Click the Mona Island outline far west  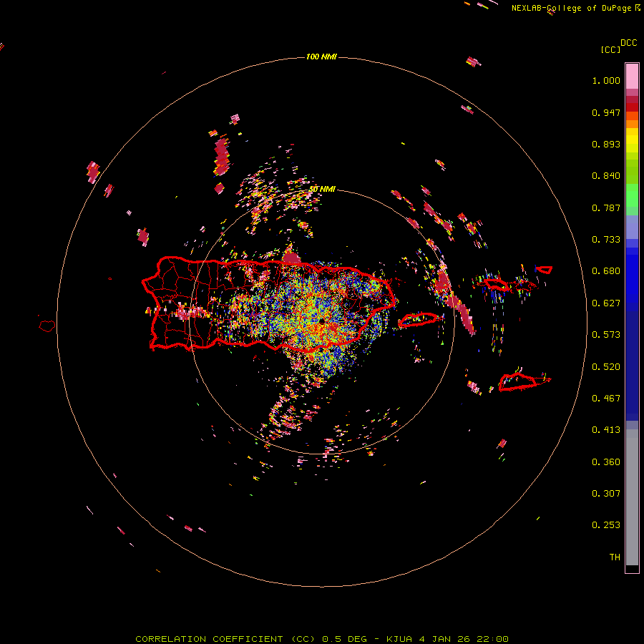[x=47, y=326]
